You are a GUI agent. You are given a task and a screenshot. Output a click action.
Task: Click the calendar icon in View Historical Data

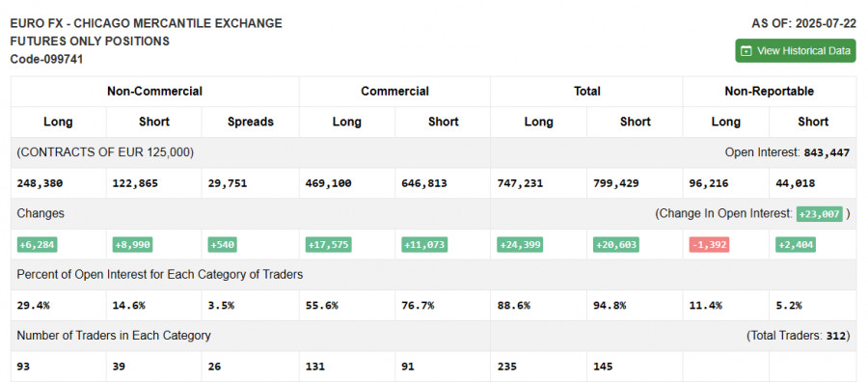coord(746,51)
